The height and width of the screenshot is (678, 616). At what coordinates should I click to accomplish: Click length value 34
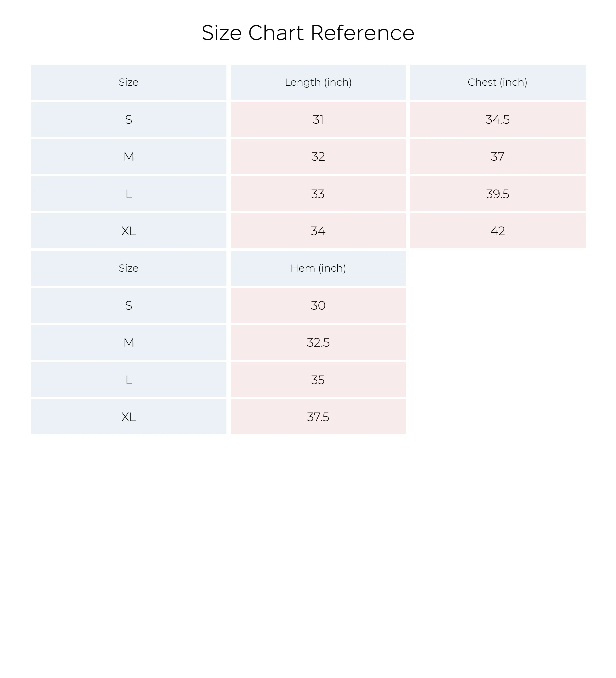click(318, 231)
